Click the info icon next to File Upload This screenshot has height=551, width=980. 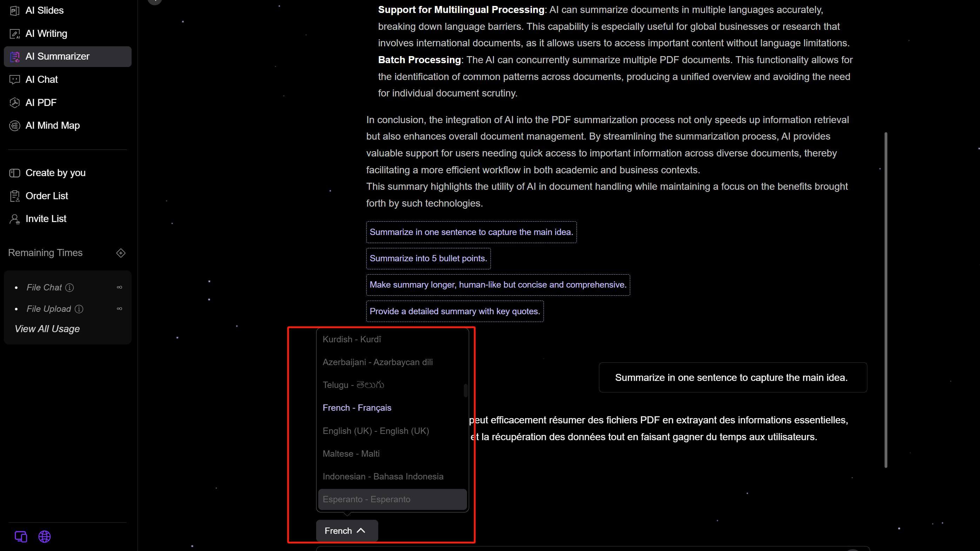(x=79, y=309)
